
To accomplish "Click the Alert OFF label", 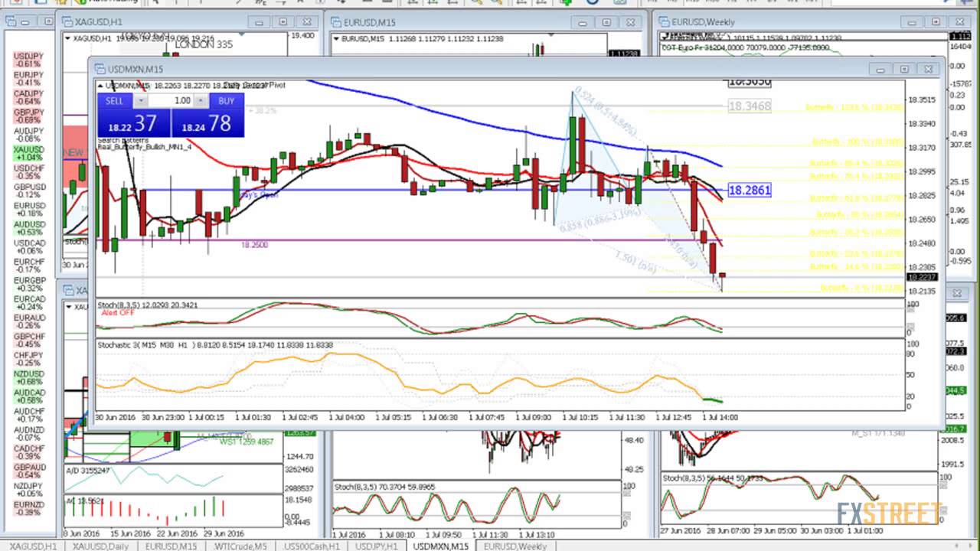I will tap(116, 313).
